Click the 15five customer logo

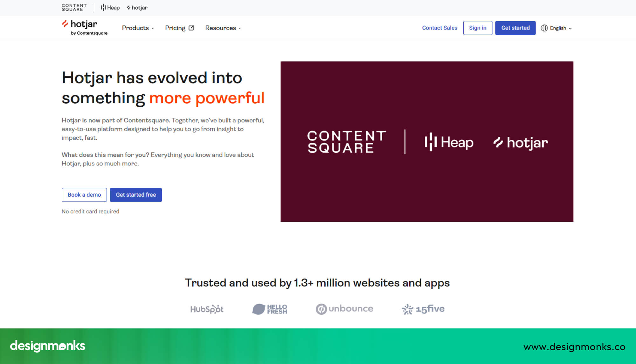click(423, 309)
